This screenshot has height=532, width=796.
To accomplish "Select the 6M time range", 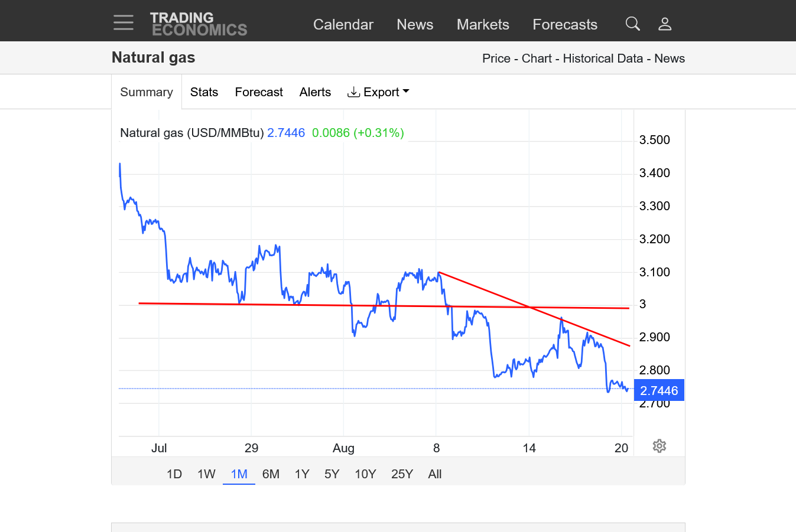I will pyautogui.click(x=271, y=474).
